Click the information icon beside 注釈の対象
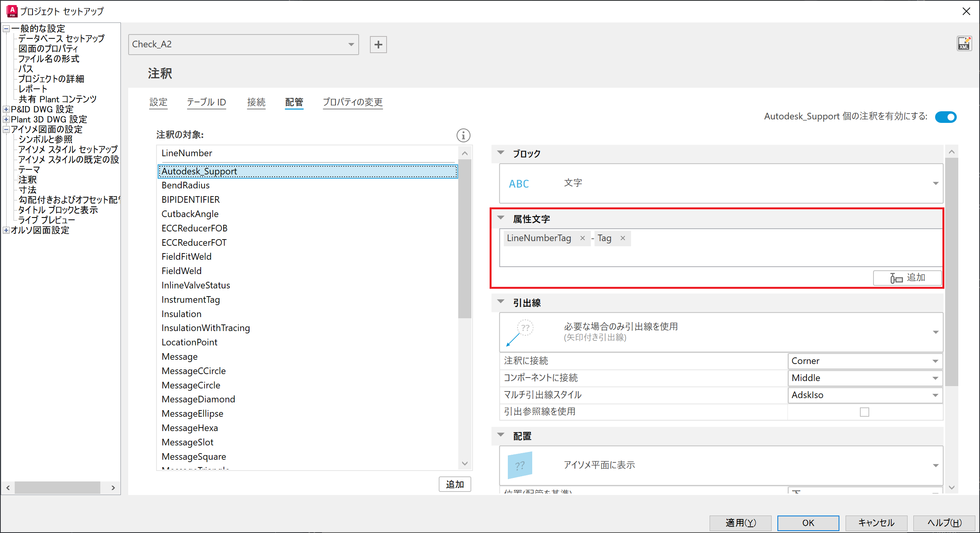Viewport: 980px width, 533px height. pyautogui.click(x=463, y=135)
